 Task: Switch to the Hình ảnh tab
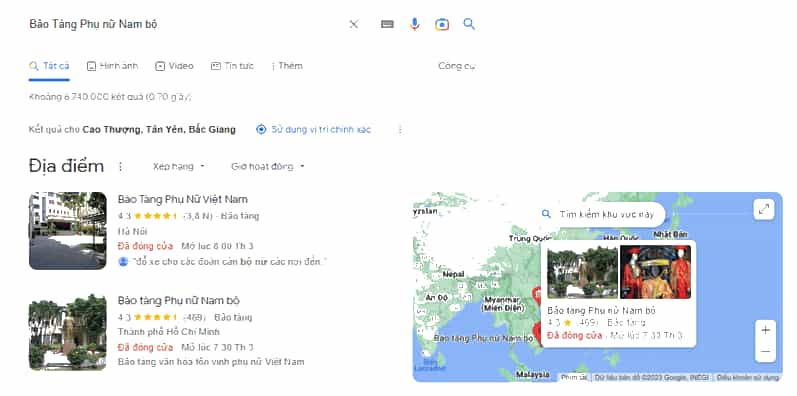[x=112, y=66]
